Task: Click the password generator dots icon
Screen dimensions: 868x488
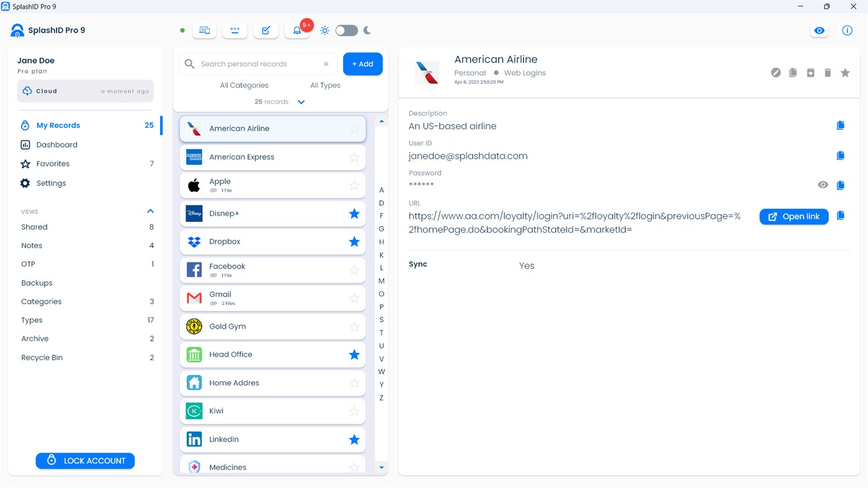Action: [x=235, y=30]
